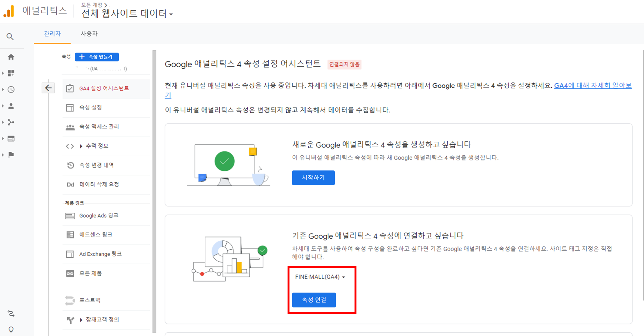Open Audience person icon in sidebar

point(11,106)
